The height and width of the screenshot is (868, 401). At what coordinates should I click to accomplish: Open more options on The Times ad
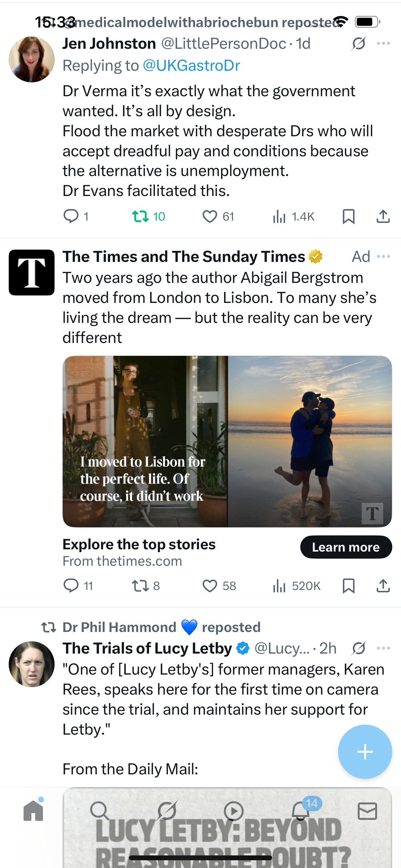point(384,257)
